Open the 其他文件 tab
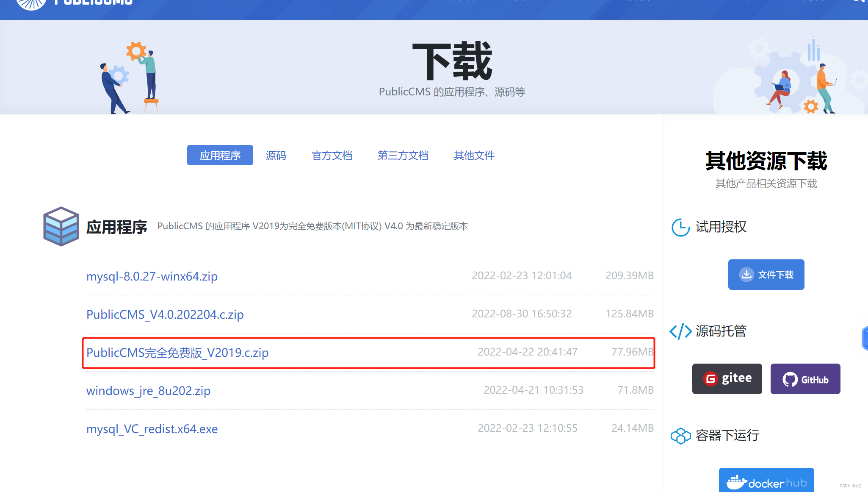The height and width of the screenshot is (492, 868). (474, 156)
